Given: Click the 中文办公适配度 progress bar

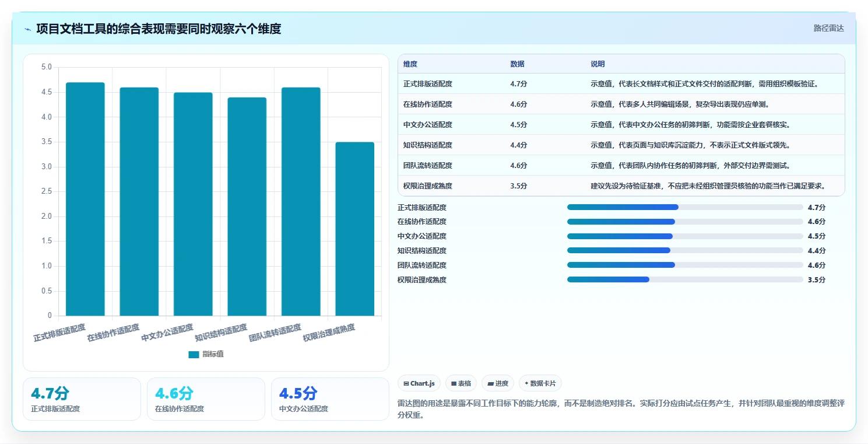Looking at the screenshot, I should point(685,236).
